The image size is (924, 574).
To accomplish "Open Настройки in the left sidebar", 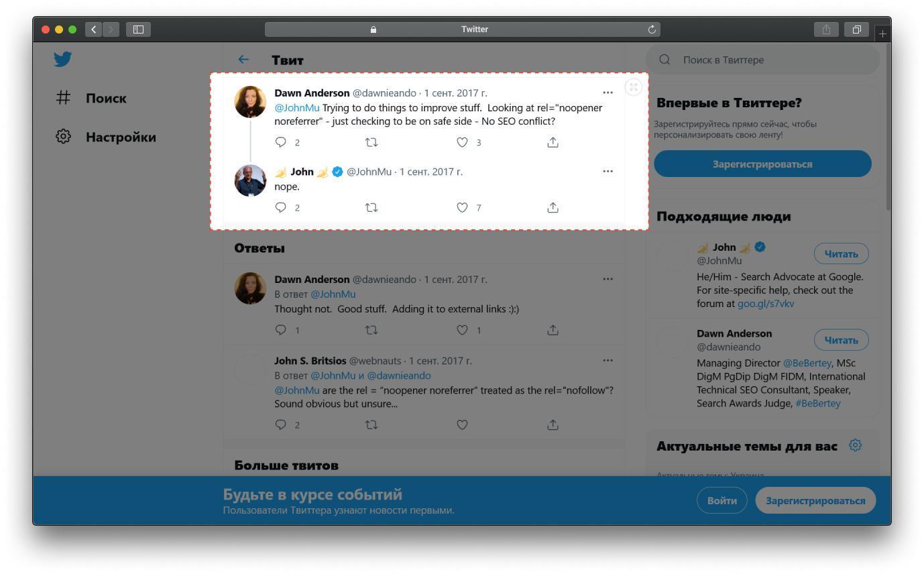I will pos(106,137).
